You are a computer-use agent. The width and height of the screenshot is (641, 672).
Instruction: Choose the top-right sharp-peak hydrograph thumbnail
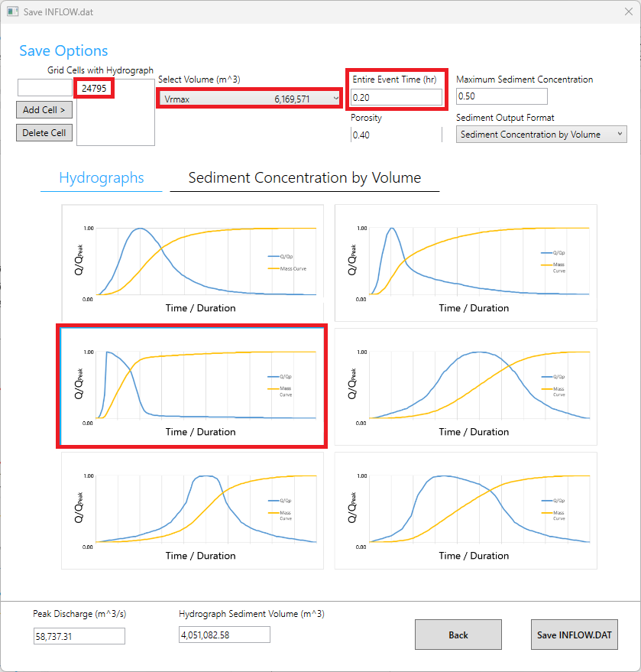(x=465, y=263)
